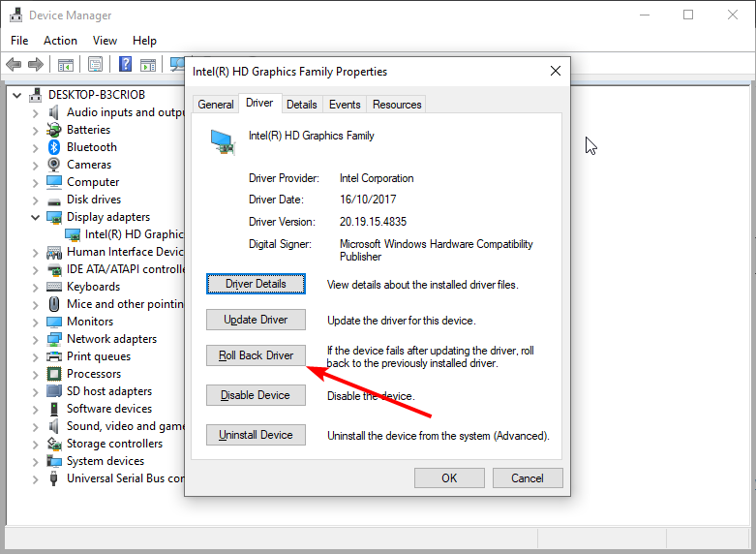This screenshot has height=554, width=756.
Task: Click the Back arrow in the toolbar
Action: click(x=14, y=64)
